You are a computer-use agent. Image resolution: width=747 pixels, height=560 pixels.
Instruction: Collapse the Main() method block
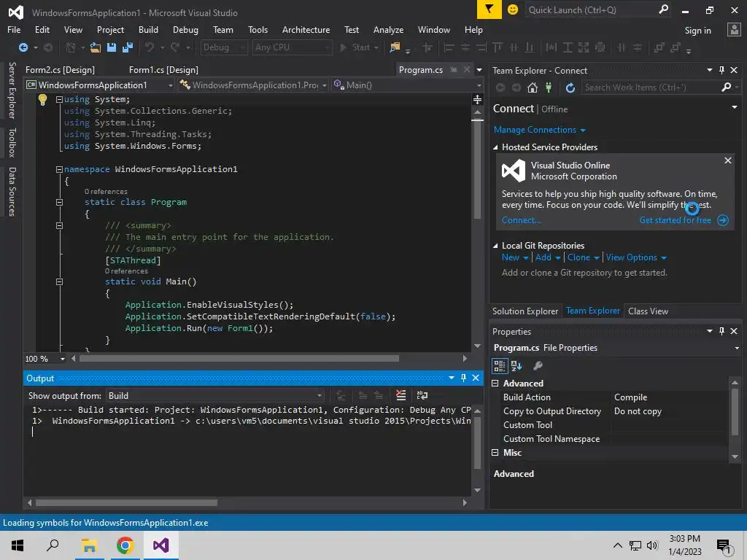tap(59, 282)
